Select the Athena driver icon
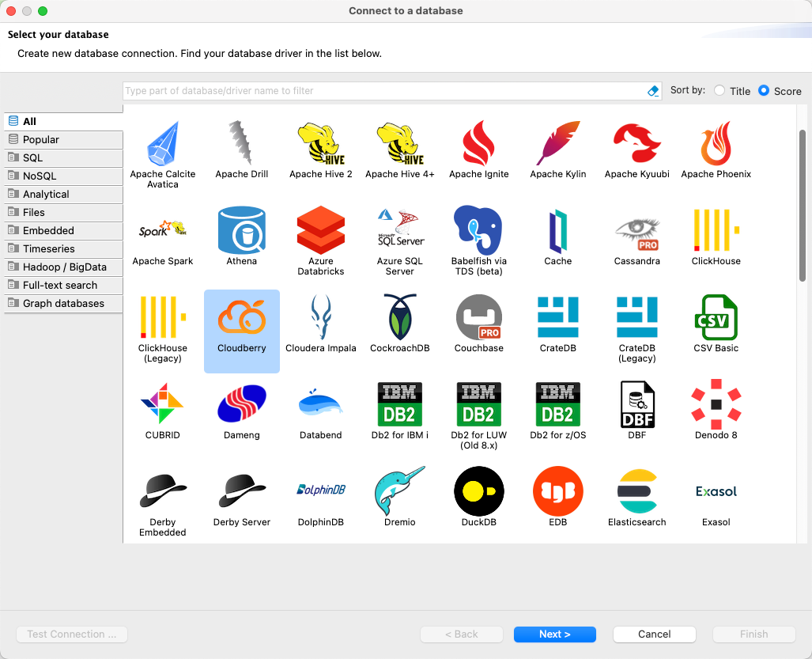812x659 pixels. click(241, 230)
